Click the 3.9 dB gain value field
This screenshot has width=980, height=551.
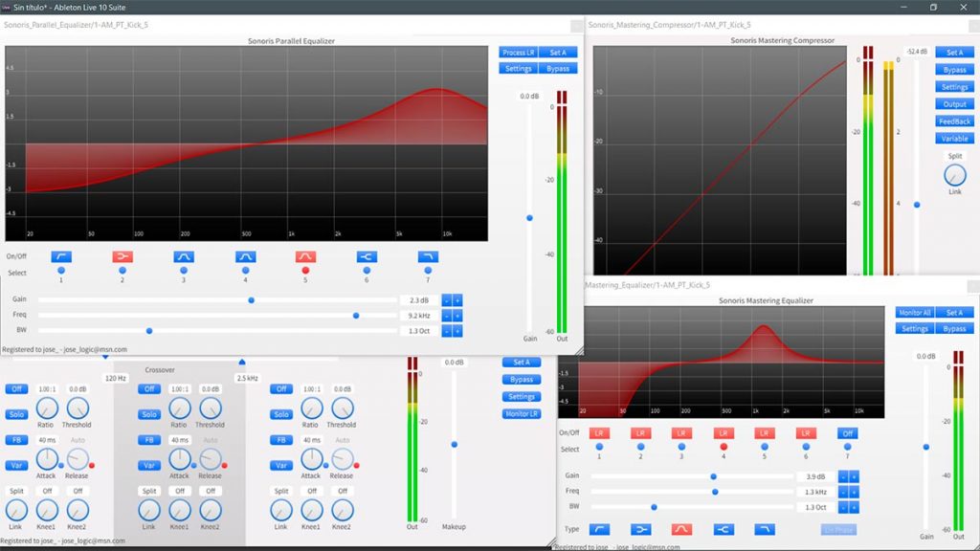815,476
